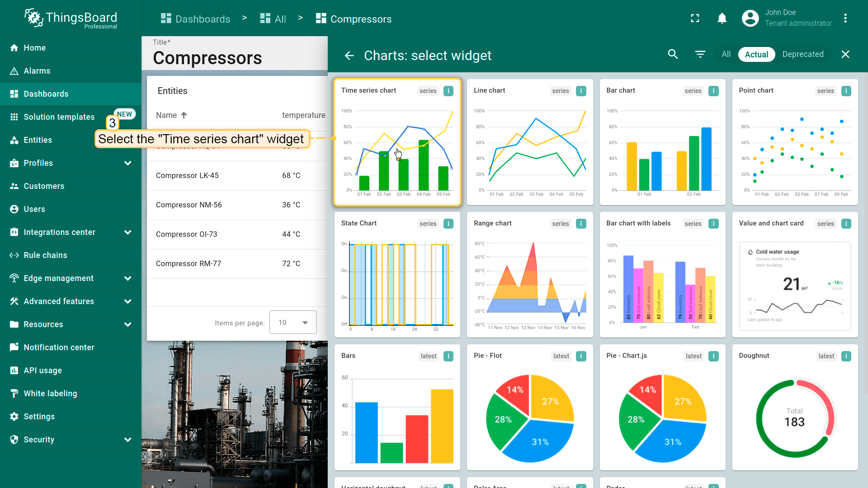Open the notifications bell
This screenshot has width=868, height=488.
tap(722, 19)
